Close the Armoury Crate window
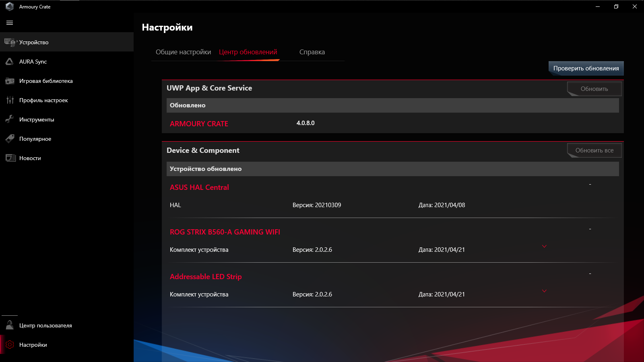The image size is (644, 362). (635, 6)
